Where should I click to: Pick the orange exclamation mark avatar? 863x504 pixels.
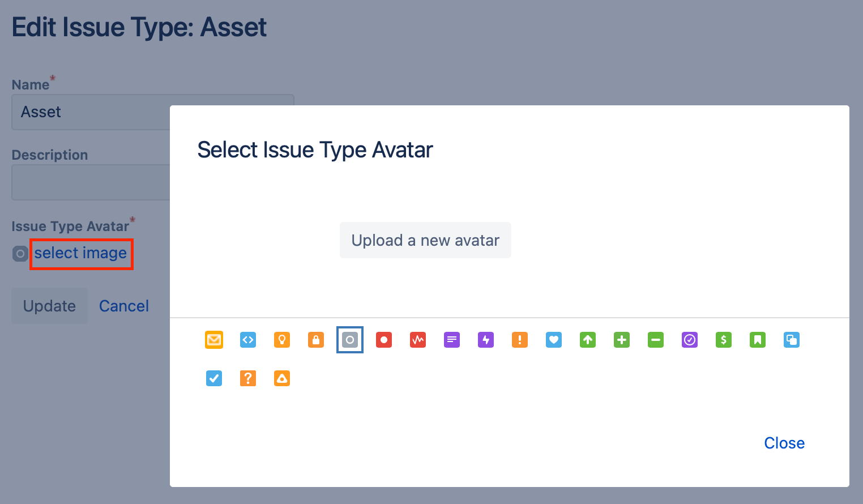520,340
